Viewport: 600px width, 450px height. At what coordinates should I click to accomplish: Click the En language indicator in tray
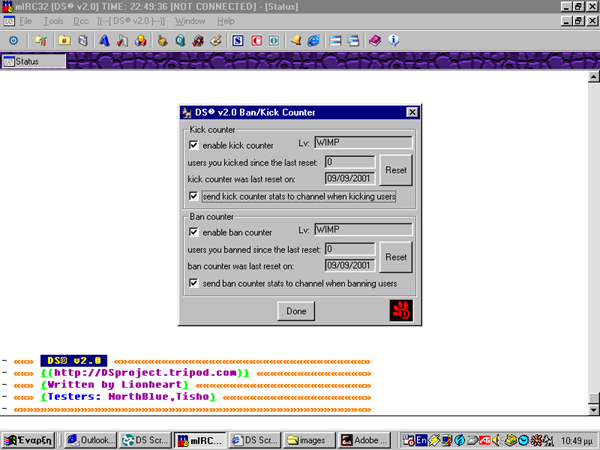(x=421, y=440)
